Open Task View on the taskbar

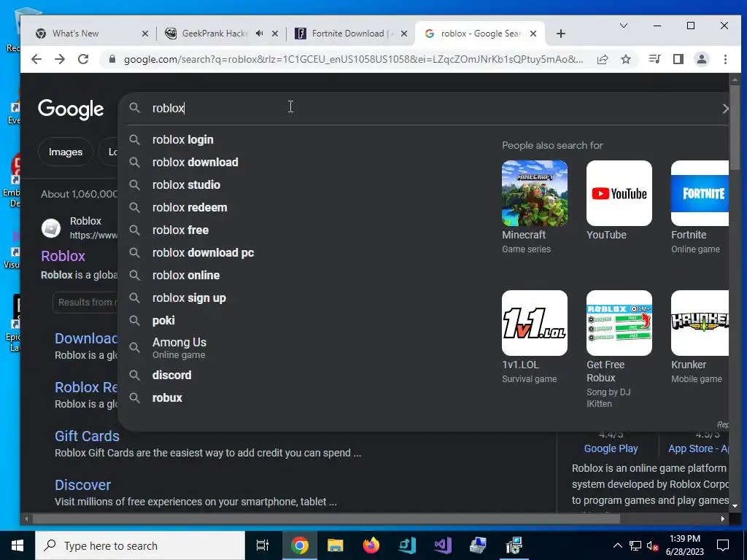[263, 545]
